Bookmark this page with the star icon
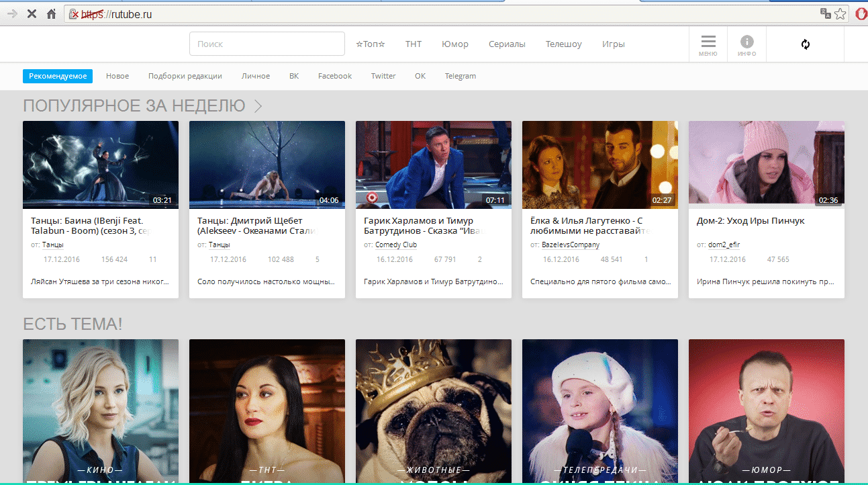 point(840,13)
